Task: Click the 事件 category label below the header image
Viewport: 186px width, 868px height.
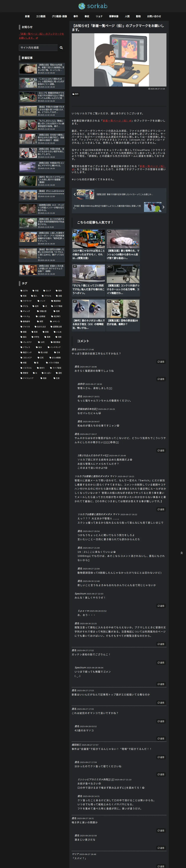Action: (75, 94)
